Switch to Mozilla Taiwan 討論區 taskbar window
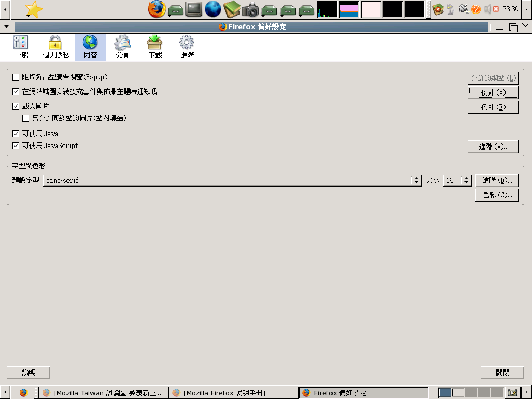This screenshot has width=532, height=399. pos(103,393)
